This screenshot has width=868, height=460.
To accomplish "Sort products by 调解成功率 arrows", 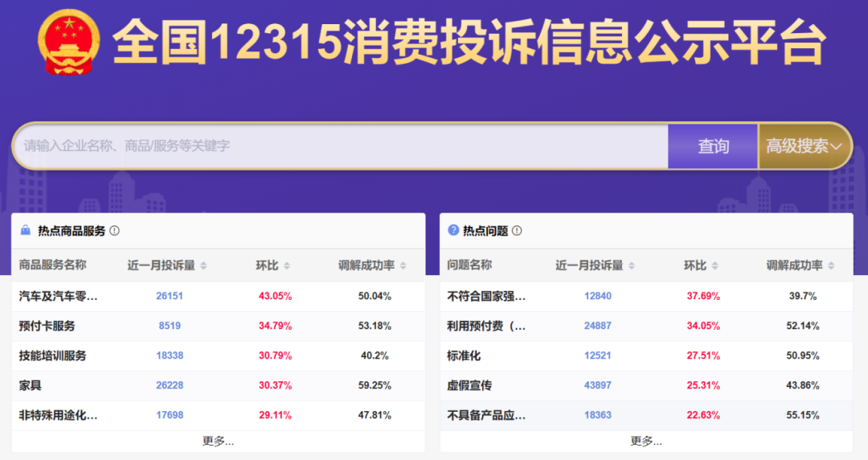I will pos(403,266).
